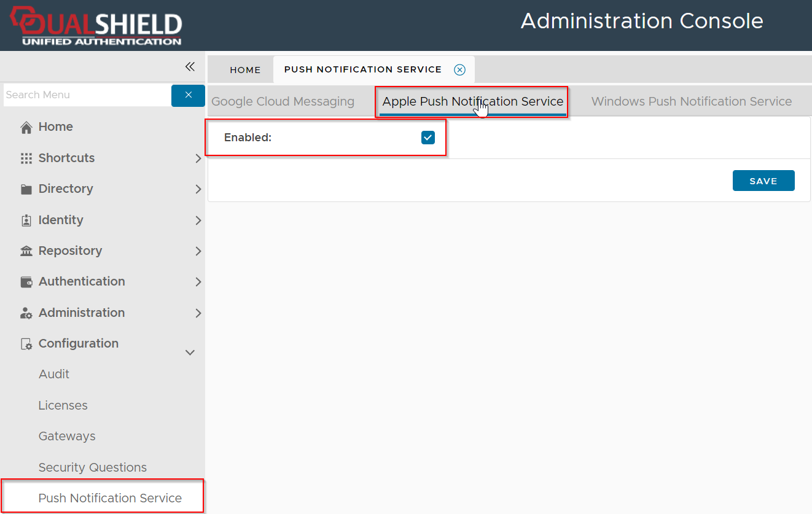The width and height of the screenshot is (812, 514).
Task: Open Licenses under Configuration
Action: (63, 405)
